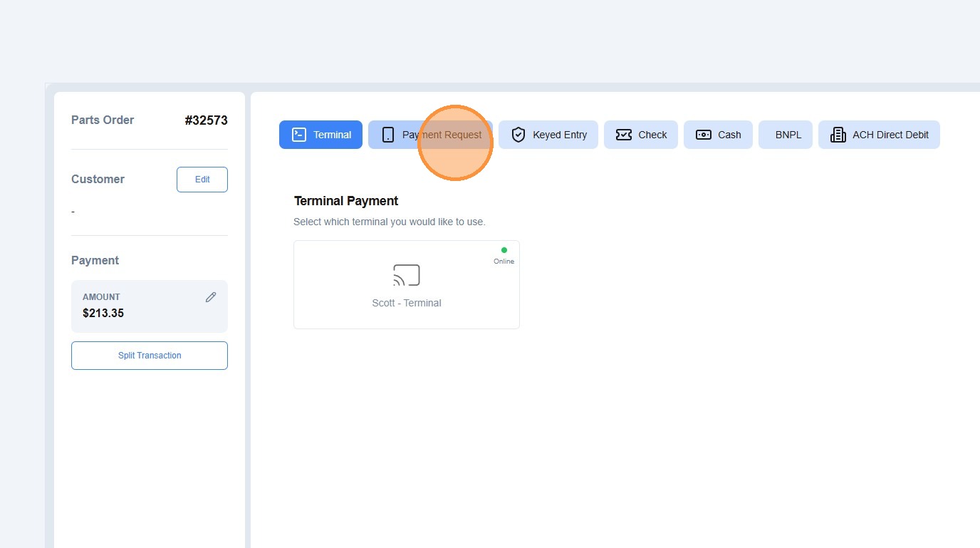Image resolution: width=980 pixels, height=548 pixels.
Task: Click the building icon on ACH Direct Debit
Action: click(x=838, y=135)
